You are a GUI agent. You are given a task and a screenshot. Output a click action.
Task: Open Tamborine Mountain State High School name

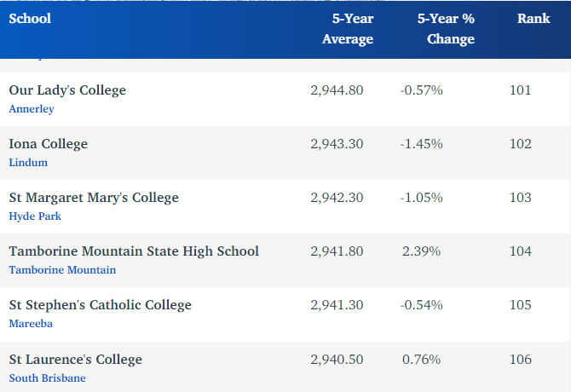click(134, 251)
